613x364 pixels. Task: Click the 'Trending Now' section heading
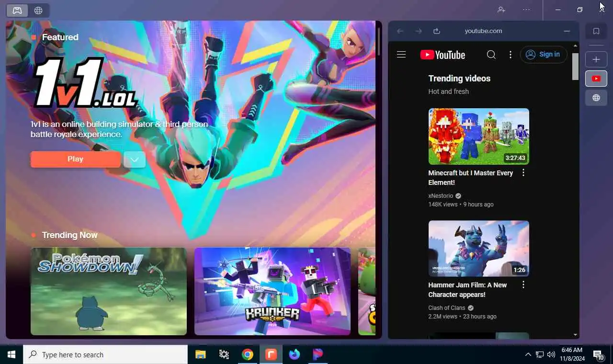point(69,235)
